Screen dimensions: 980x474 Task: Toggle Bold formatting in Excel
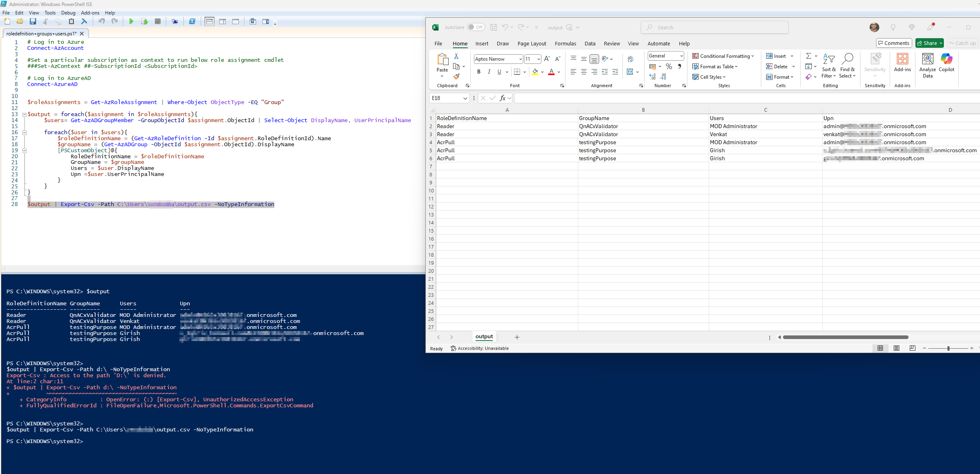tap(479, 72)
